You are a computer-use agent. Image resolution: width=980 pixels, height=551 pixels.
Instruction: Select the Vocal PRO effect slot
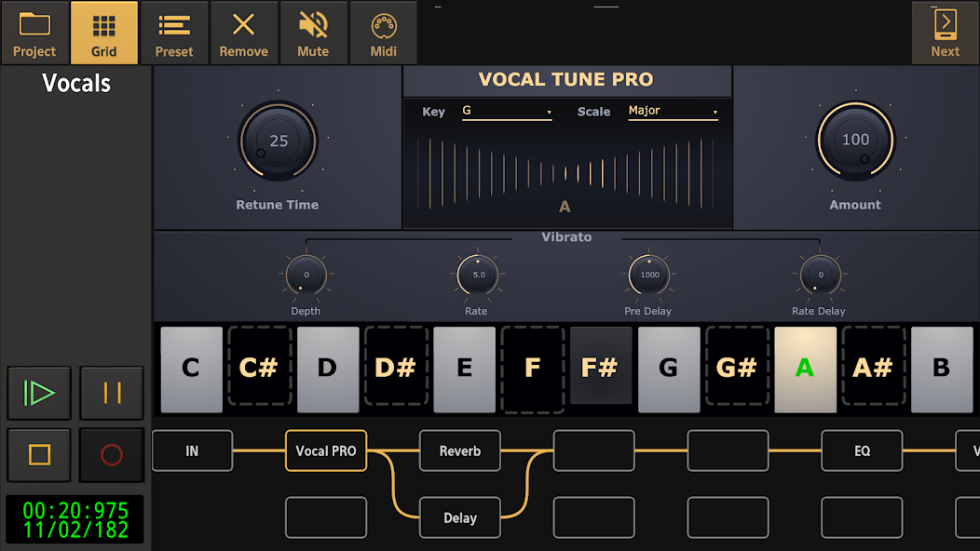pos(325,450)
